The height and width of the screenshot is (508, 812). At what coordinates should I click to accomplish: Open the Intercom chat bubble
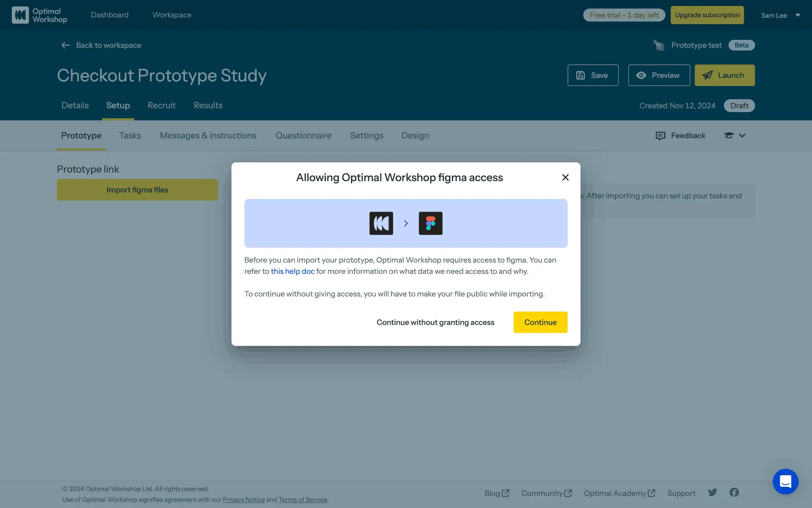tap(785, 481)
